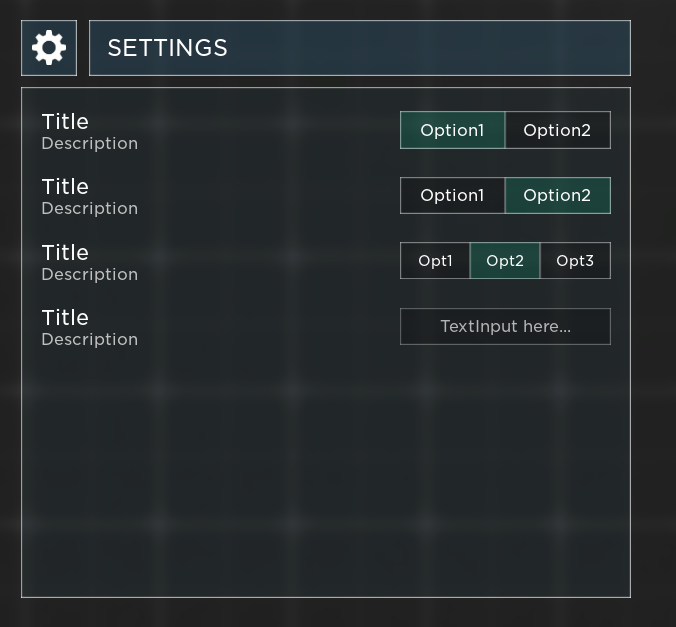Viewport: 676px width, 627px height.
Task: Click the Description text beside the text input
Action: 89,340
